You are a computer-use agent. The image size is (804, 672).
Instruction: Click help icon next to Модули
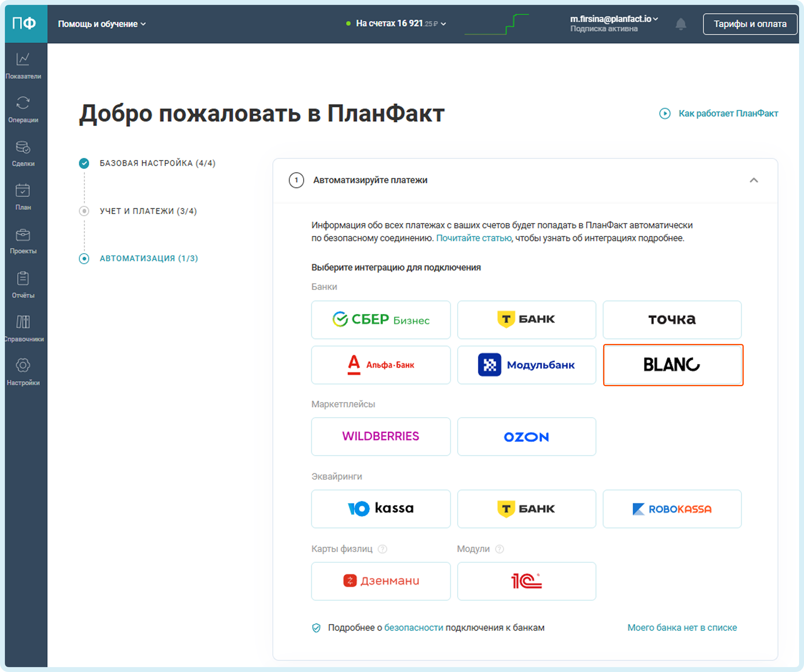499,549
